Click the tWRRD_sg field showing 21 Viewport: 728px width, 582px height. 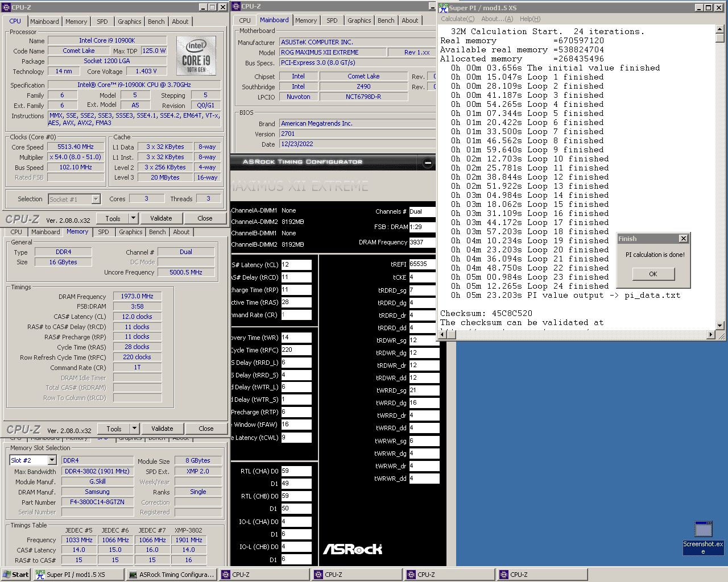[x=424, y=390]
